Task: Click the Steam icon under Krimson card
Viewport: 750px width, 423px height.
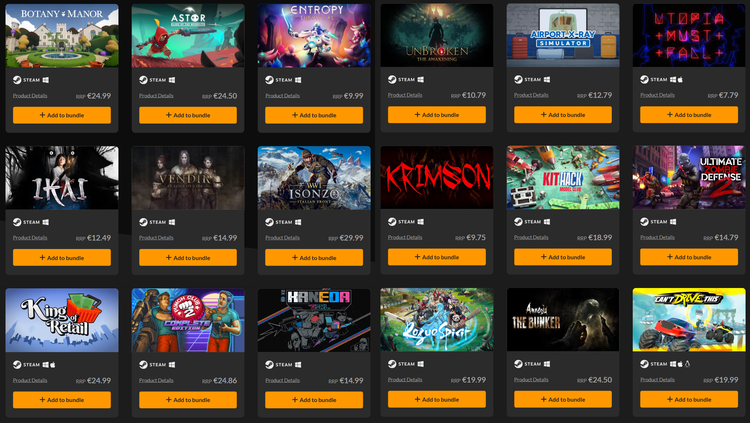Action: click(392, 222)
